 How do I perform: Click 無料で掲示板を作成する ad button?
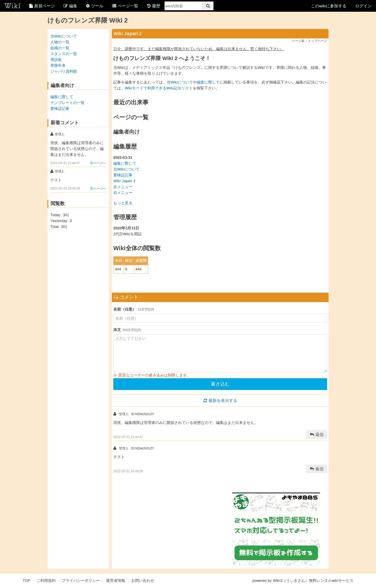(276, 553)
